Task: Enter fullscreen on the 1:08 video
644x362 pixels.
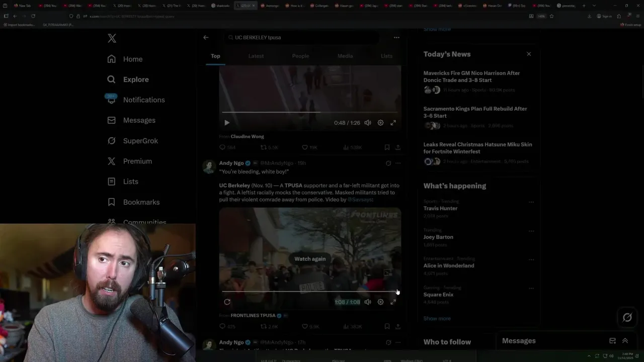Action: point(393,302)
